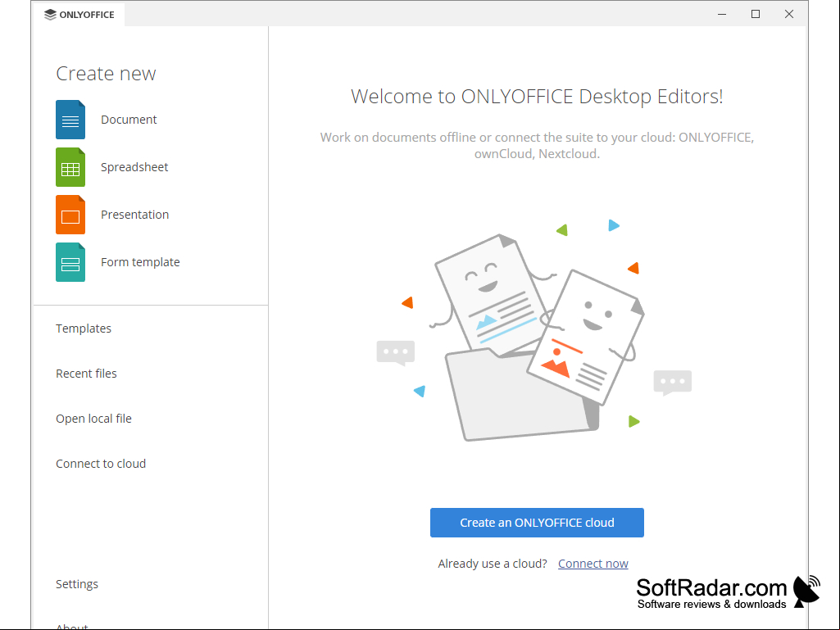Image resolution: width=840 pixels, height=630 pixels.
Task: Click the teal Form template icon
Action: pyautogui.click(x=70, y=262)
